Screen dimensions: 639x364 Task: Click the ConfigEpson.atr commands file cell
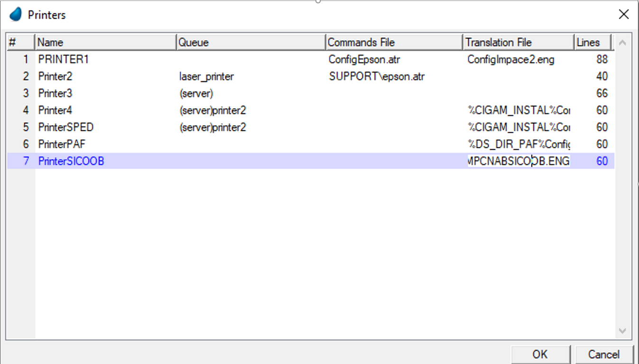tap(364, 60)
